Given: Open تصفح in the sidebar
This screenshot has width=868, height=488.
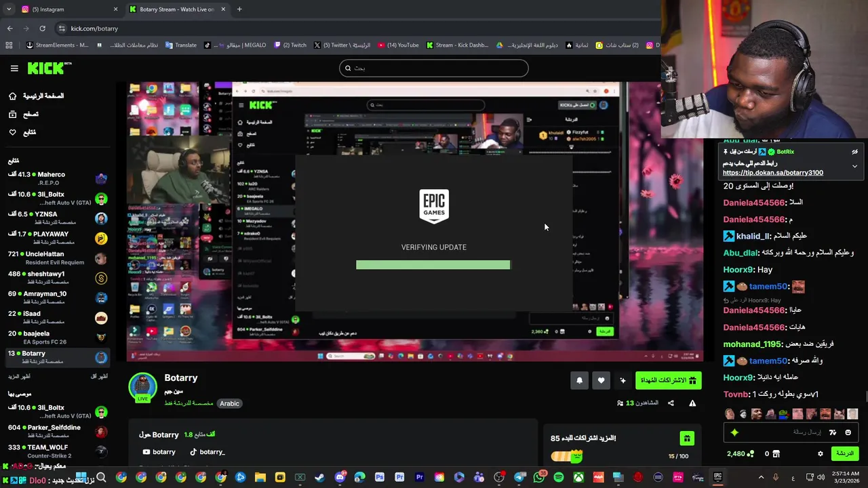Looking at the screenshot, I should point(24,115).
